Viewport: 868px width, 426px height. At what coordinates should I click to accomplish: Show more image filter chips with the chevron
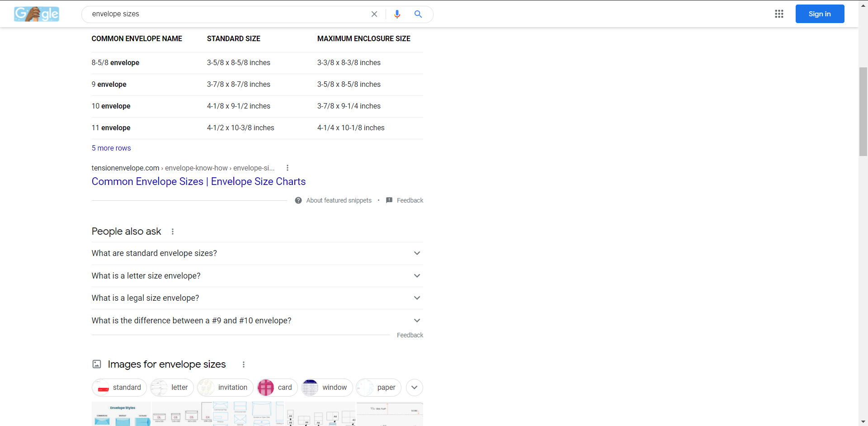click(x=414, y=387)
